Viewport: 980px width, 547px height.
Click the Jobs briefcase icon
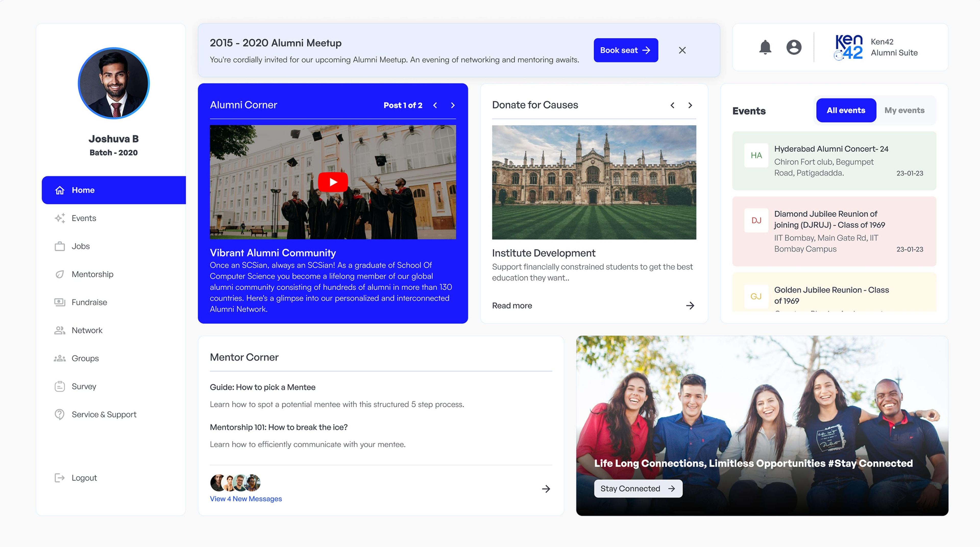point(60,246)
